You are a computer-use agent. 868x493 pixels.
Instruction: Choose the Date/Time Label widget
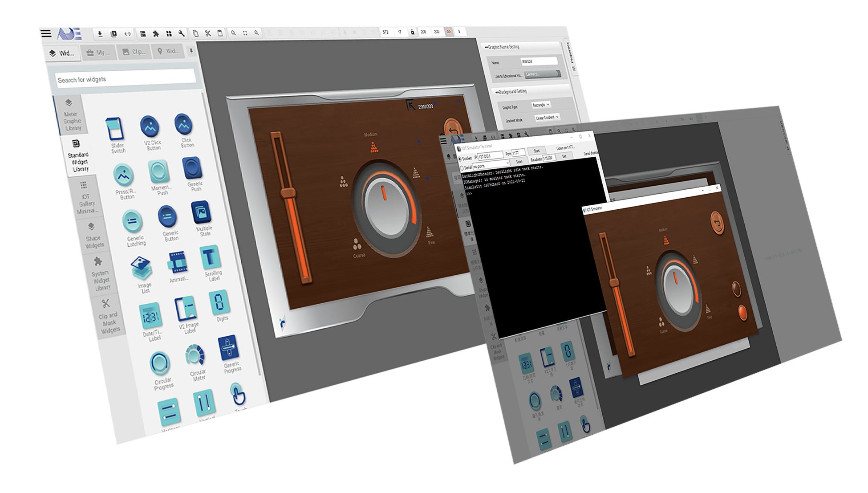[x=150, y=316]
